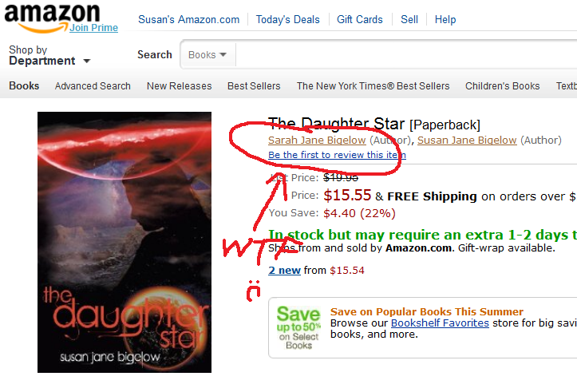This screenshot has height=392, width=577.
Task: Select the Books tab in subnav
Action: tap(24, 85)
